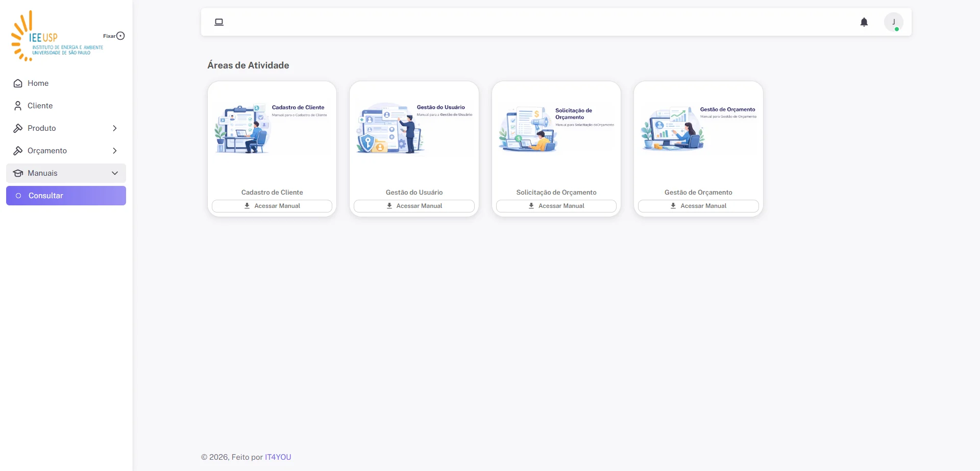Click "Gestão do Usuário" caption above its button
The image size is (980, 471).
click(x=414, y=193)
